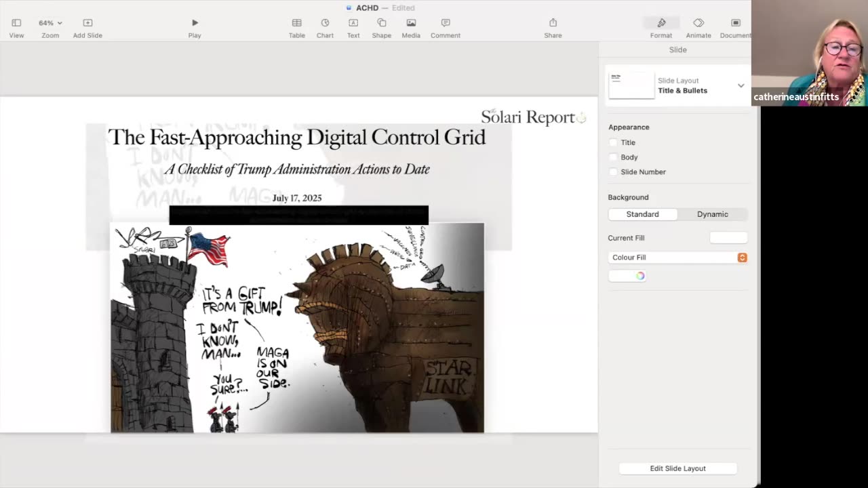868x488 pixels.
Task: Add a Comment to slide
Action: click(446, 23)
